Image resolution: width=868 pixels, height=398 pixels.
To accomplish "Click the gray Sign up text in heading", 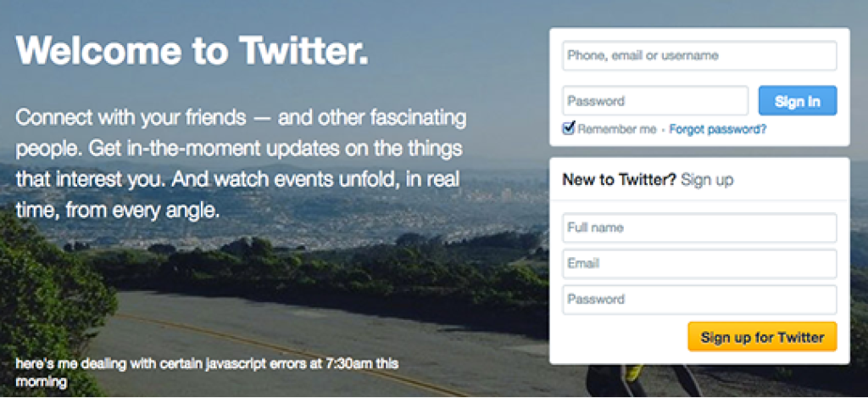I will 707,180.
